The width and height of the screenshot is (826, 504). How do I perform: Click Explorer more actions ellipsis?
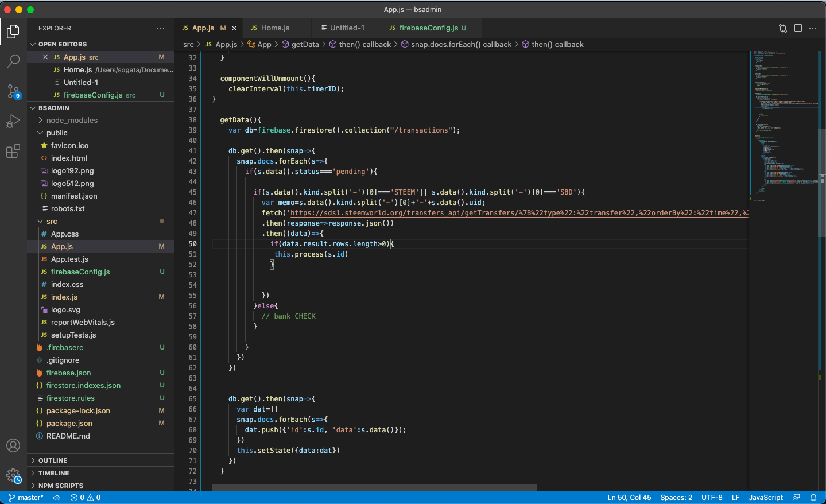161,28
